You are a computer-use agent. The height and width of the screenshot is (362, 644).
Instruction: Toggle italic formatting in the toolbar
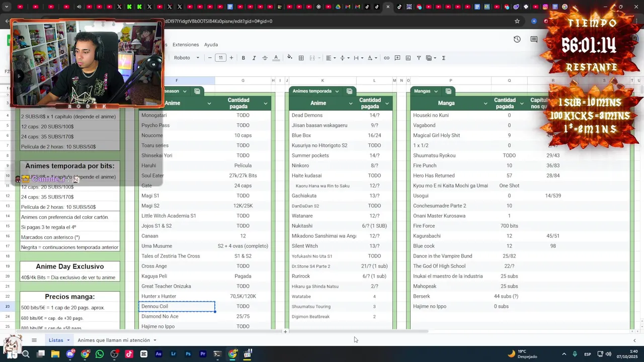pos(254,58)
